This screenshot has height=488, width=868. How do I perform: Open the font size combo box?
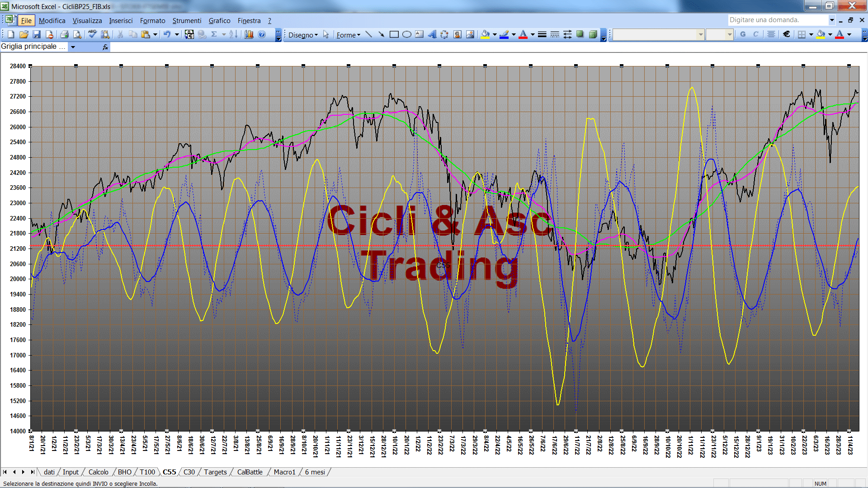[x=719, y=34]
